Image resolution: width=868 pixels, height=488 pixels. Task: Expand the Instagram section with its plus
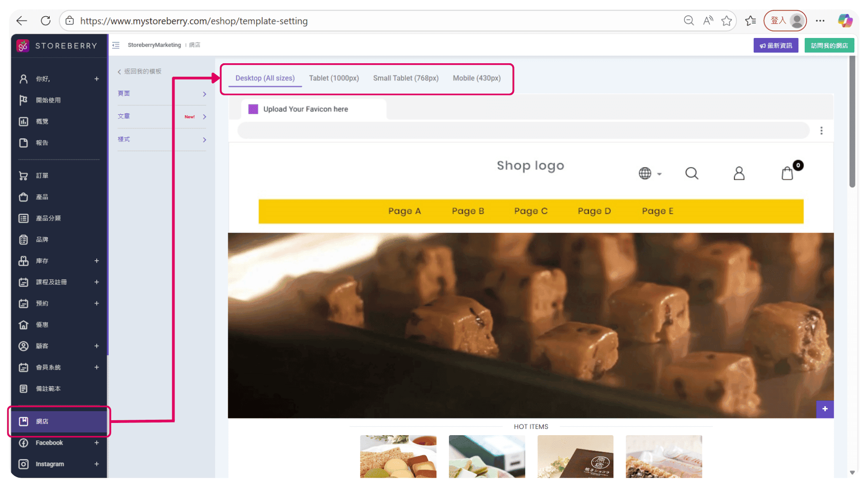click(x=97, y=464)
